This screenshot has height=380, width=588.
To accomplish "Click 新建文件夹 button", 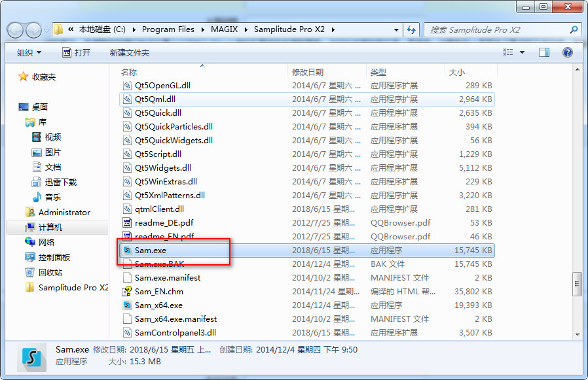I will coord(130,52).
